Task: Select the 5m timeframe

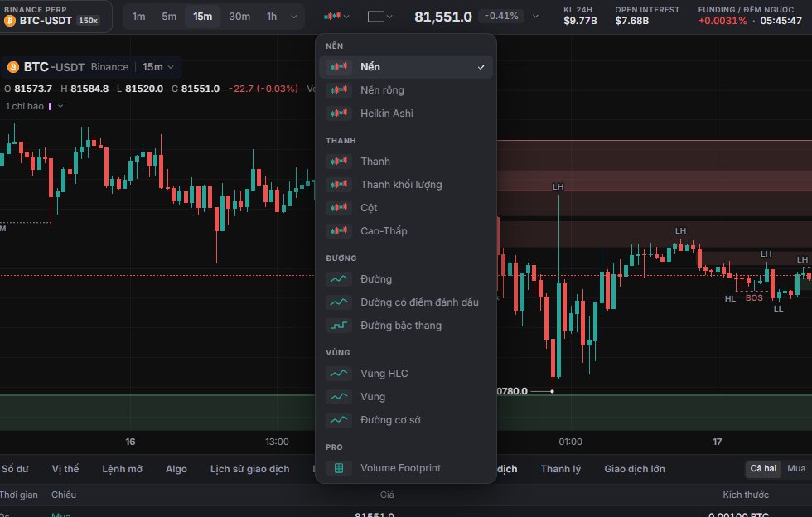Action: click(169, 17)
